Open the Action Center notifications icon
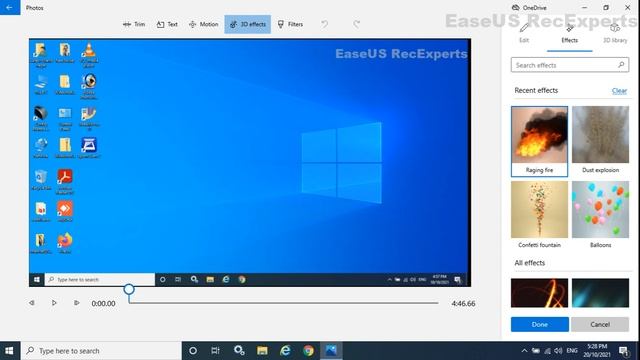The width and height of the screenshot is (640, 360). pos(623,351)
